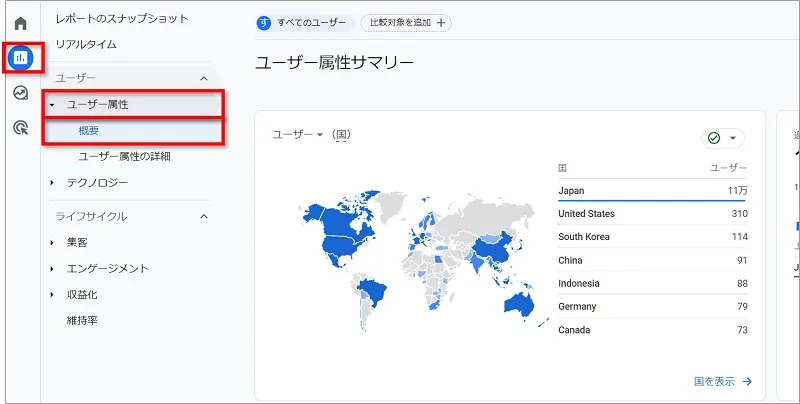Click 比較対象を追加 button
The image size is (800, 404).
pos(406,23)
